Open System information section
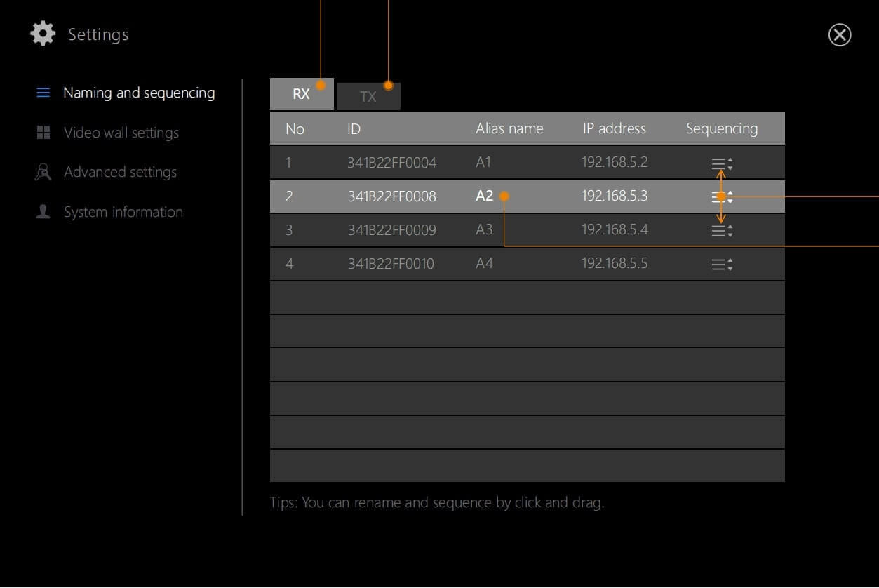Image resolution: width=879 pixels, height=588 pixels. [123, 212]
